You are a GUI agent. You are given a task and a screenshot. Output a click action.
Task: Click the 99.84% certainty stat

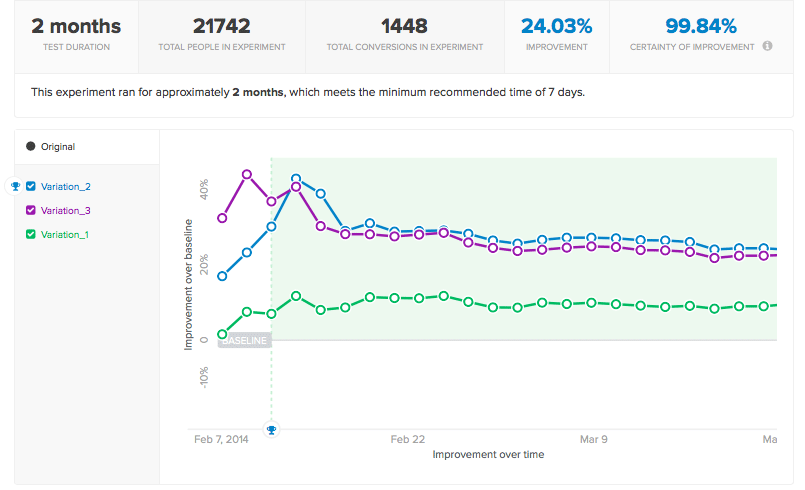coord(701,26)
